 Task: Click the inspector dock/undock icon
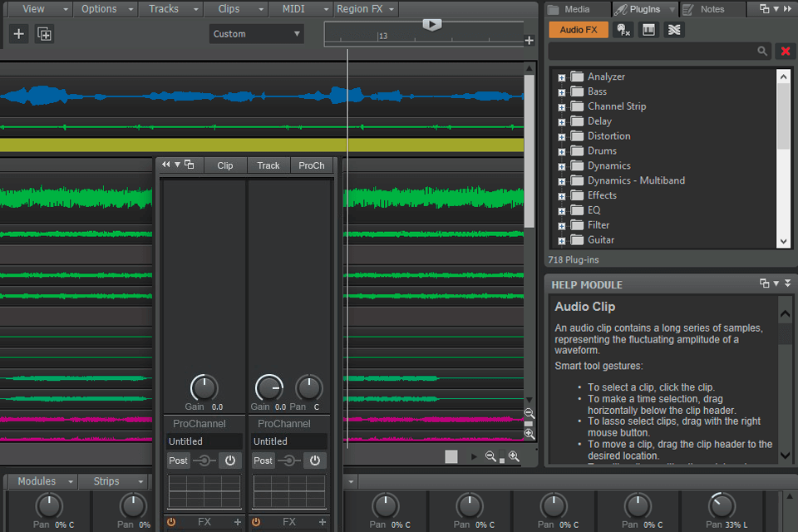click(189, 165)
